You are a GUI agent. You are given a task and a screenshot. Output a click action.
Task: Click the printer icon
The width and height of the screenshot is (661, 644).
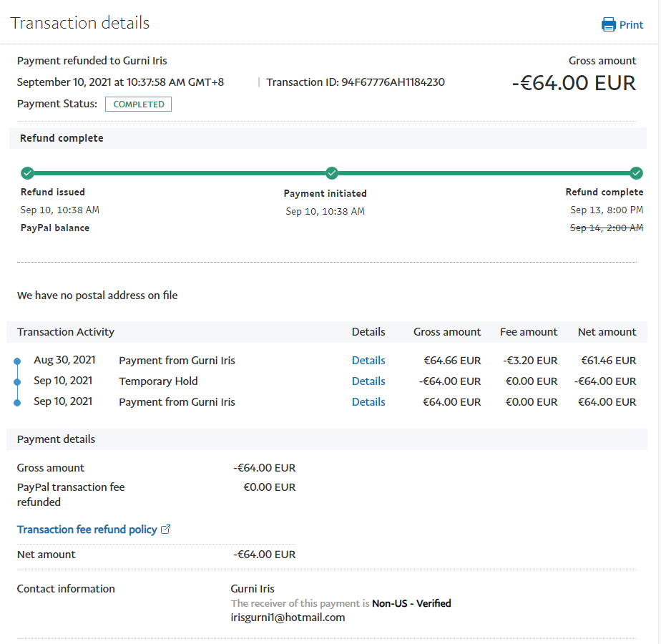tap(609, 25)
